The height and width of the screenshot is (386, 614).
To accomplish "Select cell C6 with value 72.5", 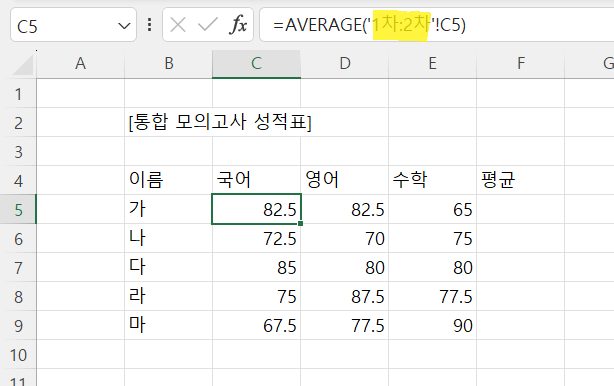I will coord(256,238).
